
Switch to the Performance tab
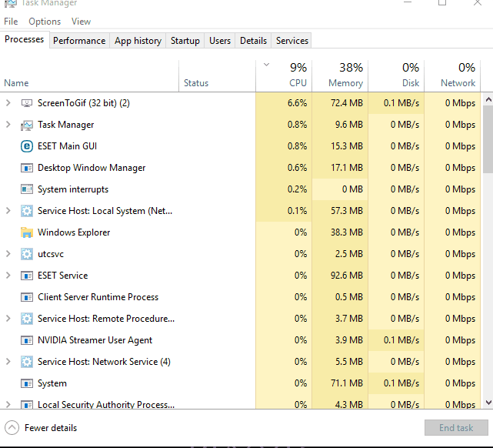[x=79, y=41]
